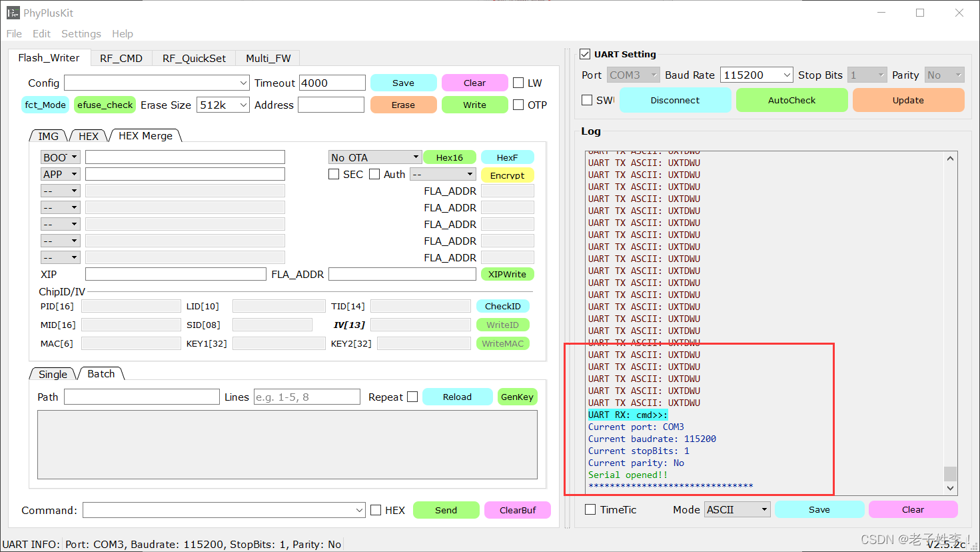The width and height of the screenshot is (980, 552).
Task: Click the BOOT file path field
Action: pos(185,157)
